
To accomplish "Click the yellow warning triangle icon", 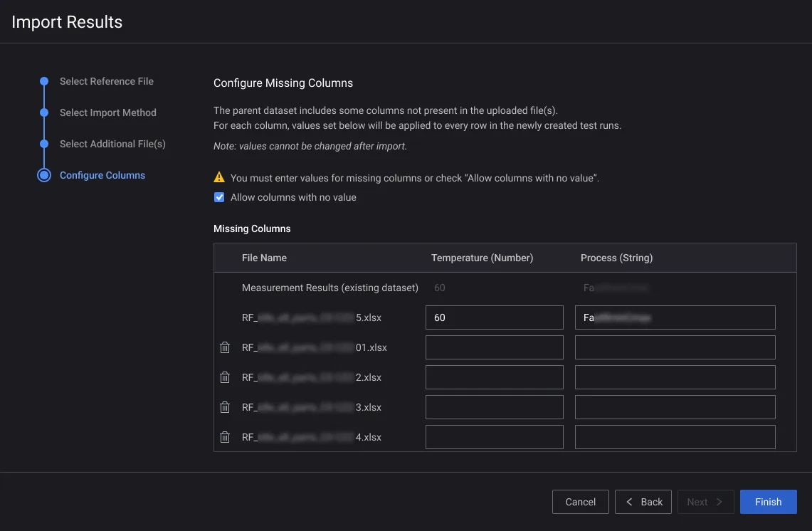I will pyautogui.click(x=219, y=177).
